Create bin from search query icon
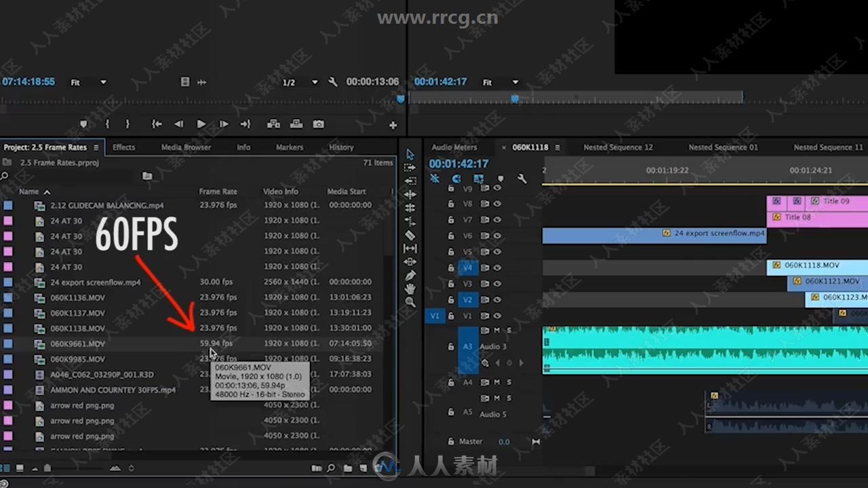 click(x=147, y=176)
